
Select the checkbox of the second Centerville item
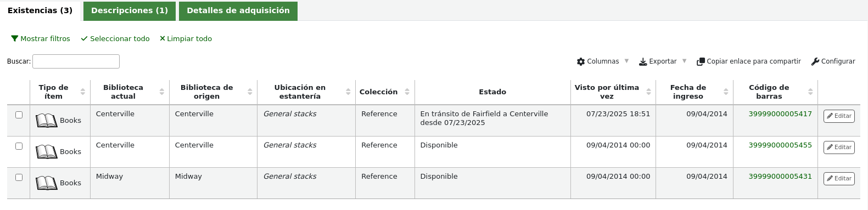19,146
